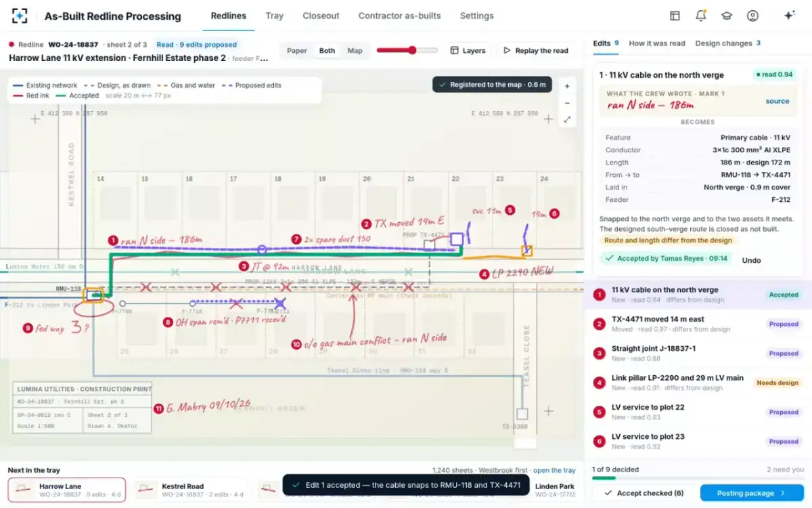The height and width of the screenshot is (508, 812).
Task: Select redline marker 6 14m
Action: coord(554,213)
